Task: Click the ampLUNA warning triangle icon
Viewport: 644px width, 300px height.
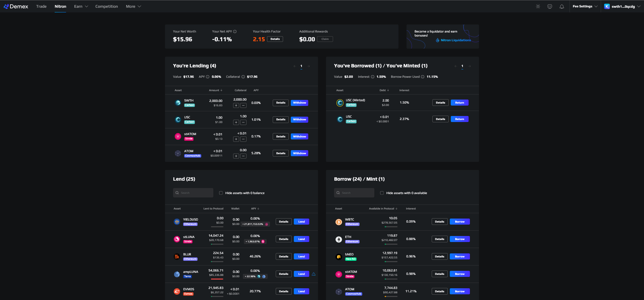Action: tap(314, 274)
